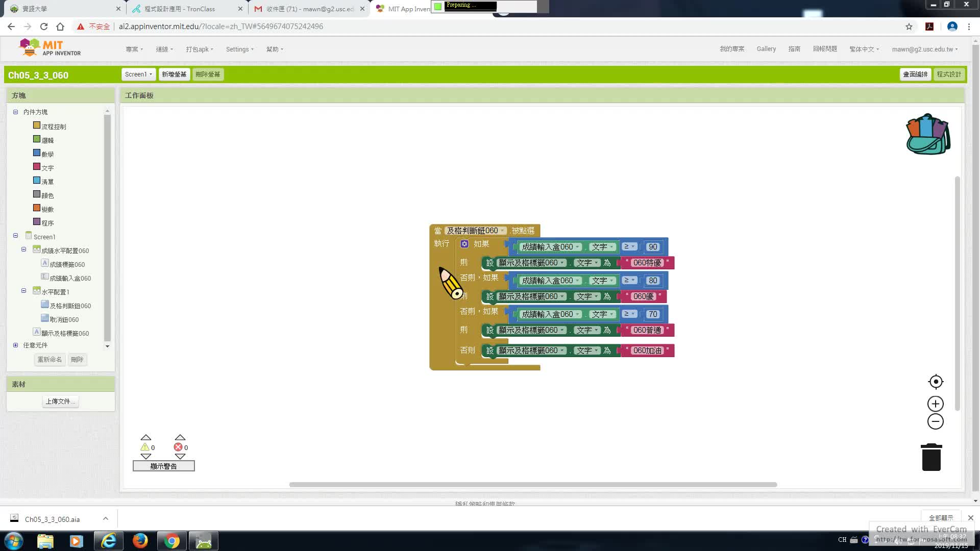
Task: Open the media player taskbar icon
Action: click(77, 541)
